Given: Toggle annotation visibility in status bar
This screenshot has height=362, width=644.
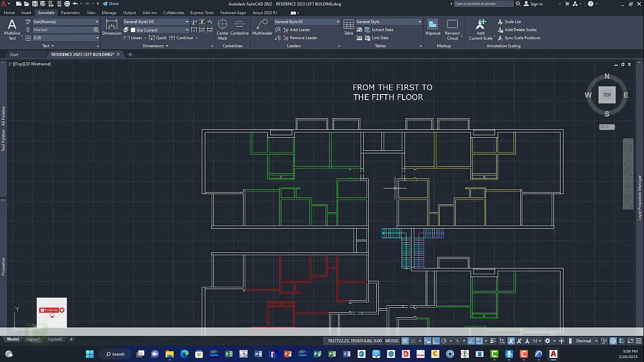Looking at the screenshot, I should click(x=511, y=341).
